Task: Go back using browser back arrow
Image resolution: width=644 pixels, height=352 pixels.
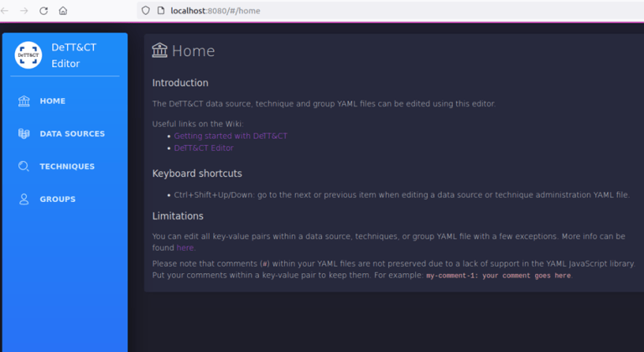Action: tap(5, 11)
